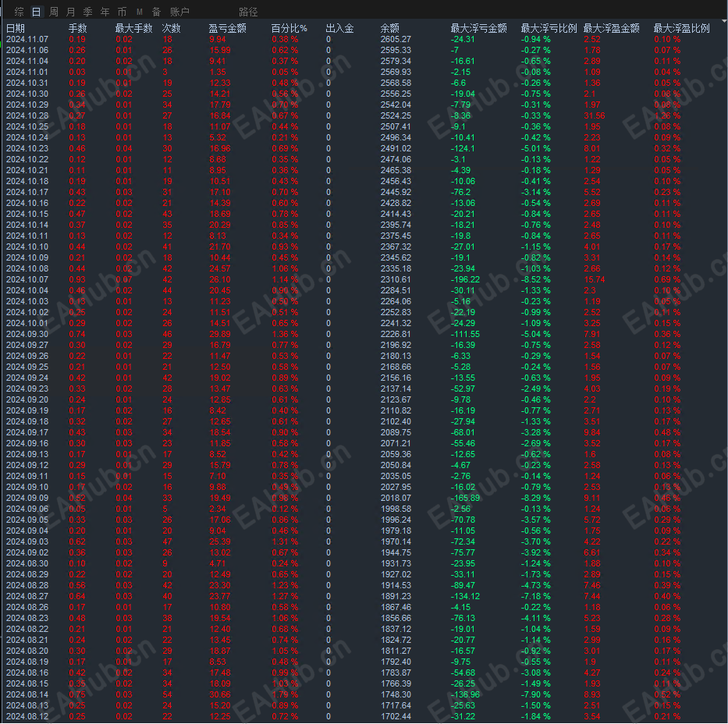Select the 账户 account tab
Image resolution: width=728 pixels, height=724 pixels.
coord(179,12)
